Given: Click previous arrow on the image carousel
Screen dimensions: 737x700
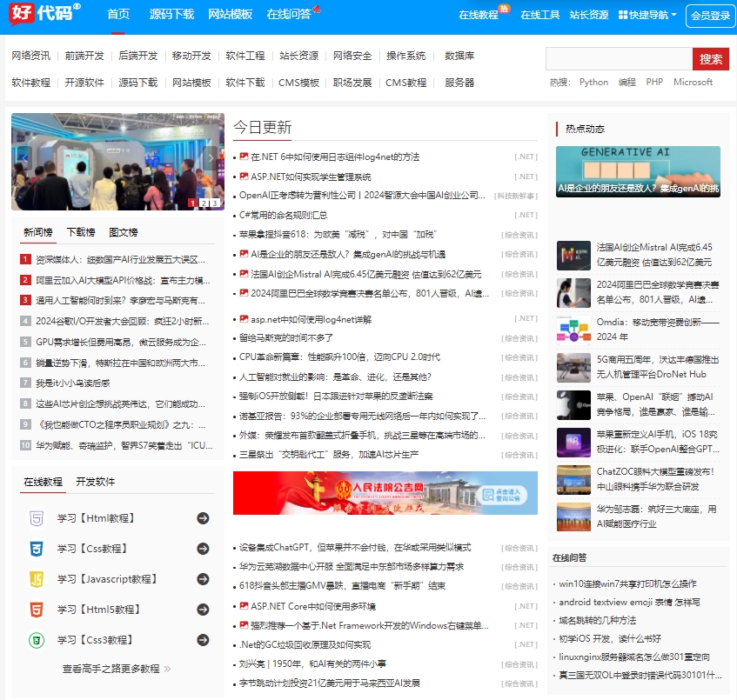Looking at the screenshot, I should 25,158.
